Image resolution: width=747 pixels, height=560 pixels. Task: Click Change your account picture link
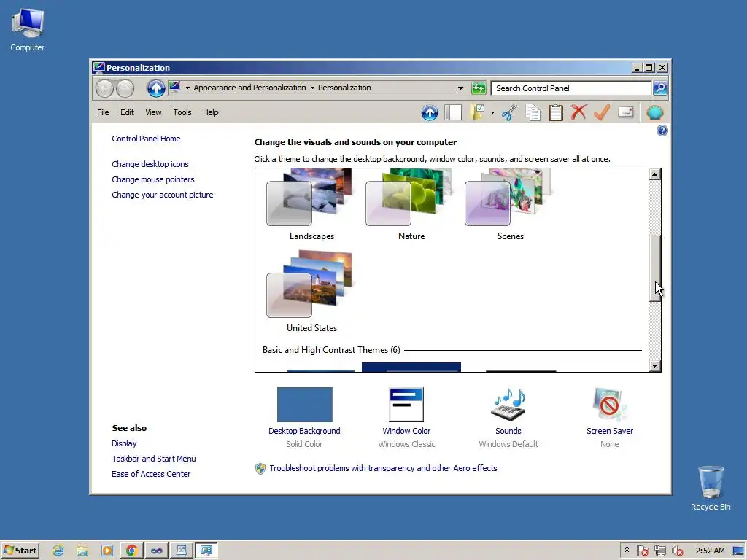[163, 195]
